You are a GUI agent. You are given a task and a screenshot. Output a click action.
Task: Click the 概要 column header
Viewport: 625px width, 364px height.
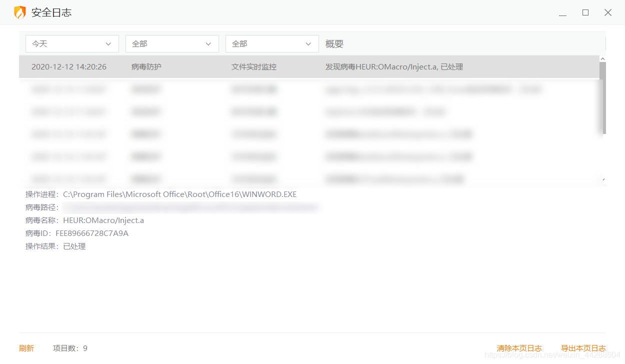(x=334, y=44)
